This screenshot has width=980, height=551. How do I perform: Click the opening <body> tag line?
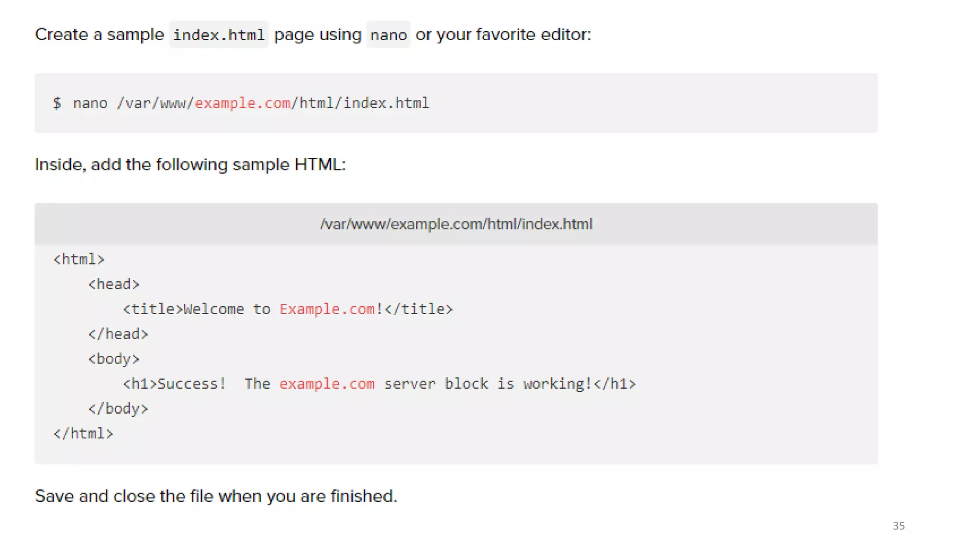[x=114, y=359]
